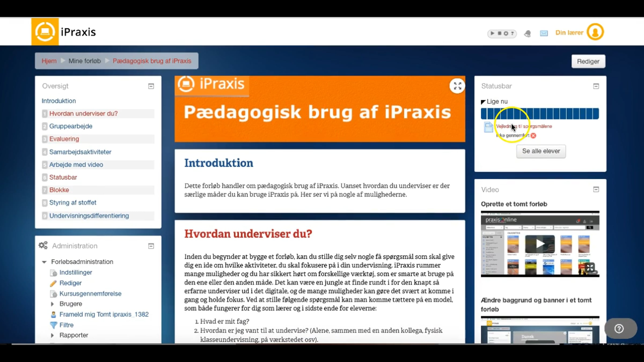Click the Hvordan underviser du? section heading

tap(248, 234)
